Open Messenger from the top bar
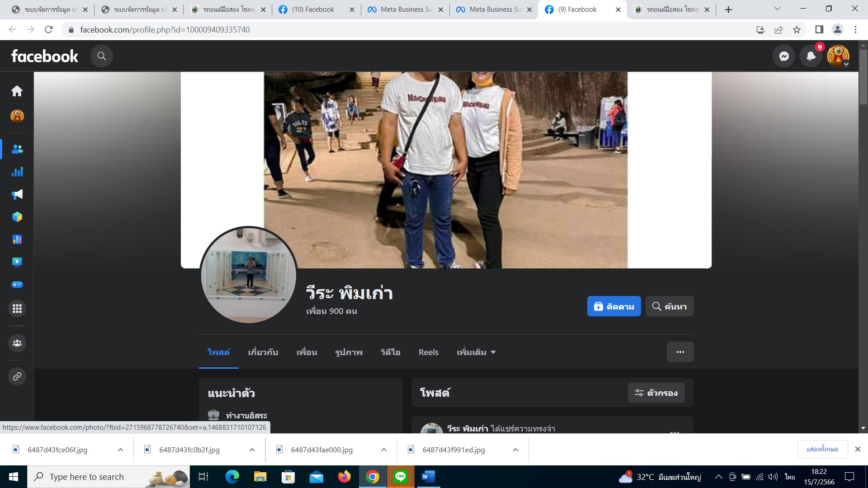Viewport: 868px width, 488px height. click(x=784, y=56)
